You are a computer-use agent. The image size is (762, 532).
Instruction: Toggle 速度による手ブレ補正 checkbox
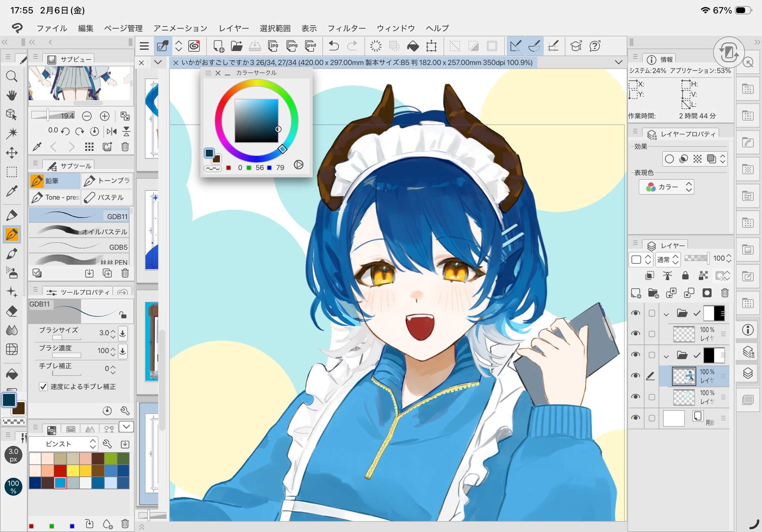pyautogui.click(x=43, y=386)
